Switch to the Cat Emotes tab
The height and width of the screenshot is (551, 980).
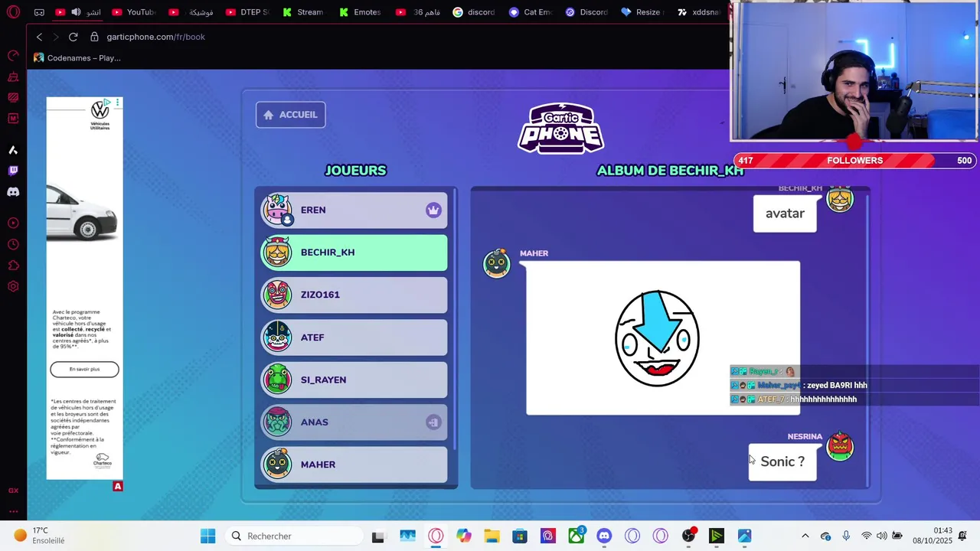[x=531, y=12]
